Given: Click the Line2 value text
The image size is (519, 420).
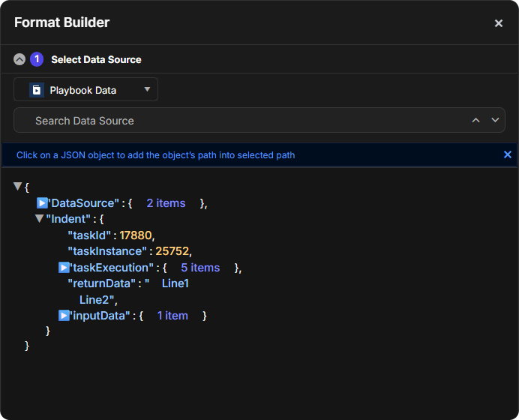Looking at the screenshot, I should (x=96, y=300).
